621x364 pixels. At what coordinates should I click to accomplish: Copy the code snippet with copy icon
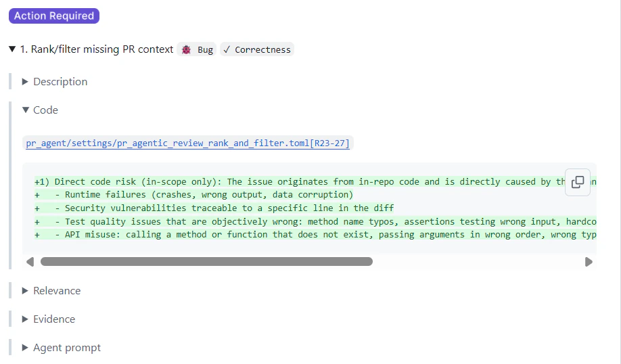578,182
